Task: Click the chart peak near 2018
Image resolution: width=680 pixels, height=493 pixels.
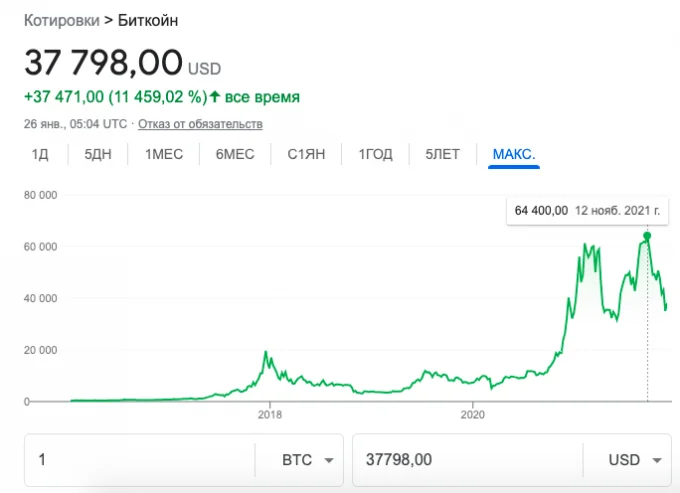Action: click(266, 353)
